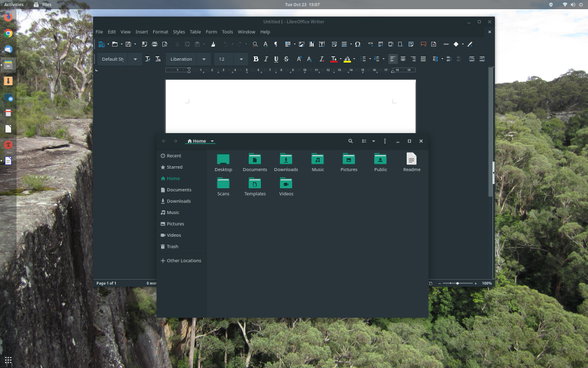Go to Other Locations in sidebar

pyautogui.click(x=183, y=261)
